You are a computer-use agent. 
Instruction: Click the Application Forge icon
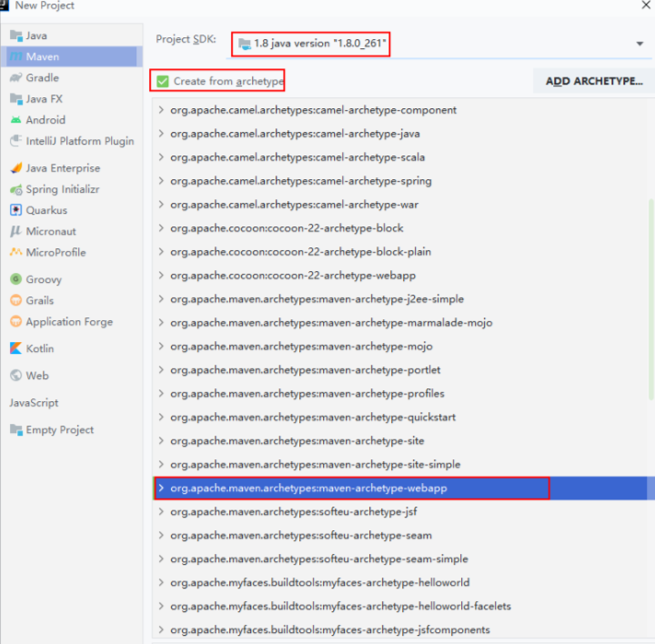[15, 321]
